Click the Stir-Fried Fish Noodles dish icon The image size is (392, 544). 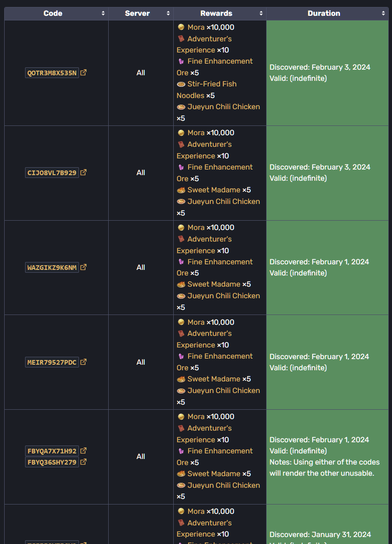181,84
